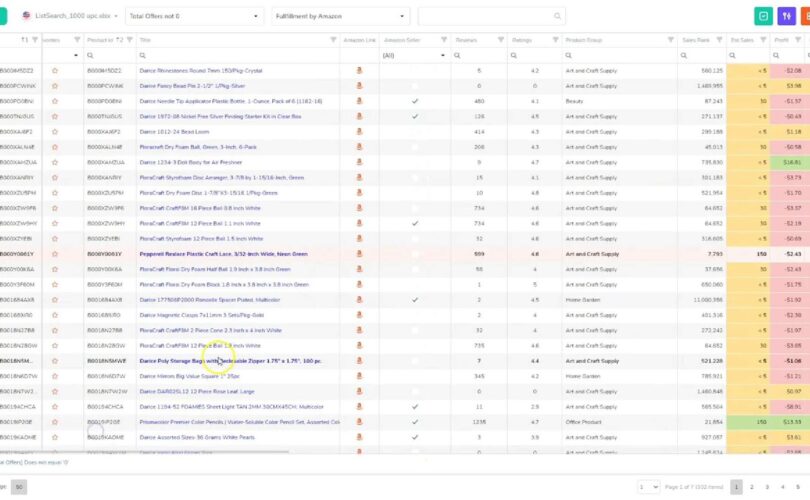Screen dimensions: 810x500
Task: Click magnifier in Product Group filter row cell
Action: click(568, 55)
